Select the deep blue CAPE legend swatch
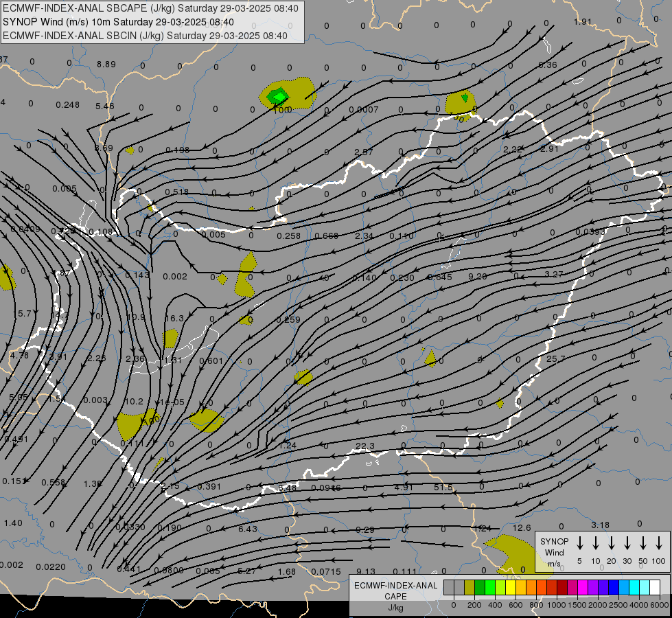Viewport: 672px width, 618px height. (613, 588)
